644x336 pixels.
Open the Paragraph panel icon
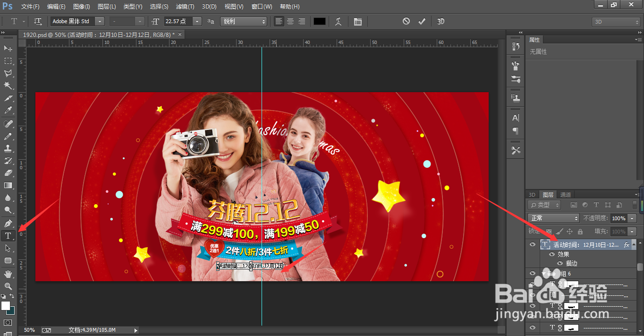click(x=516, y=131)
